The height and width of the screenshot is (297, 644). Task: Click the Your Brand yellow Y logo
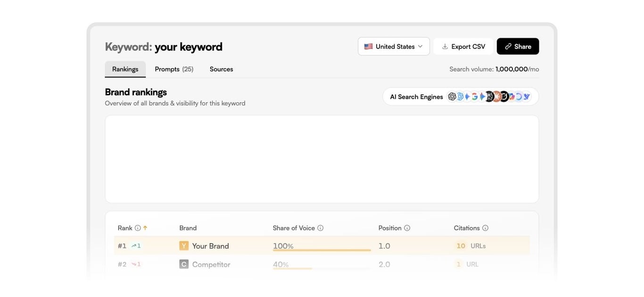tap(184, 246)
